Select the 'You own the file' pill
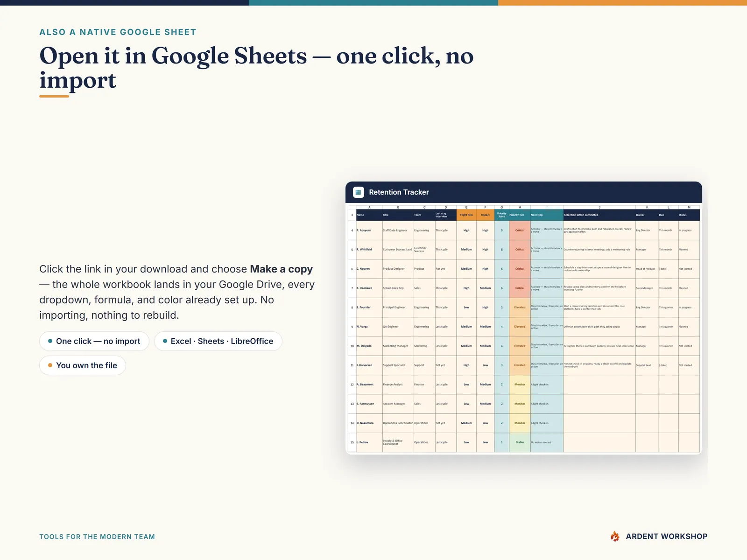 pyautogui.click(x=83, y=365)
